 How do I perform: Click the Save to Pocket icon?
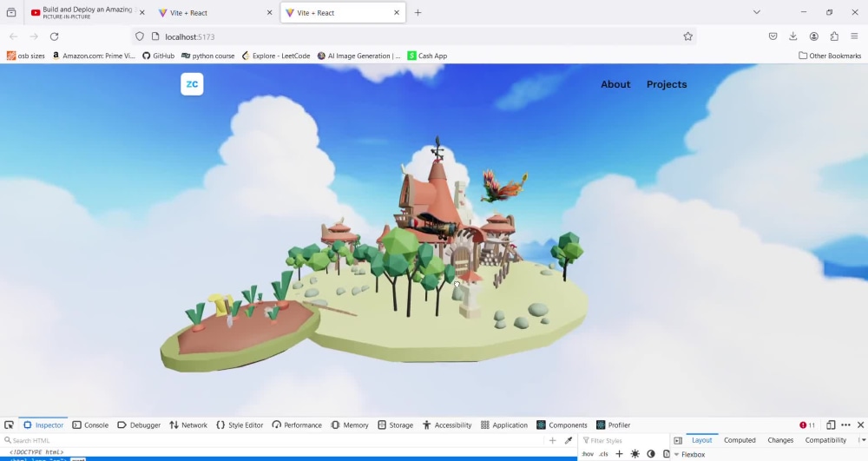(773, 36)
